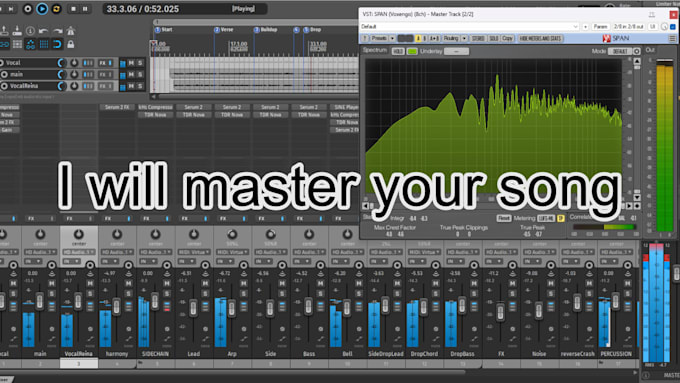This screenshot has height=383, width=680.
Task: Stop playback with the stop button
Action: [x=73, y=9]
